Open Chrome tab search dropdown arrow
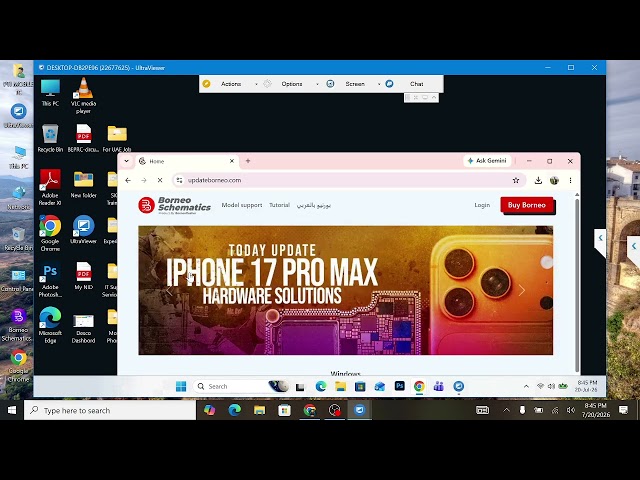Image resolution: width=640 pixels, height=480 pixels. pos(127,161)
